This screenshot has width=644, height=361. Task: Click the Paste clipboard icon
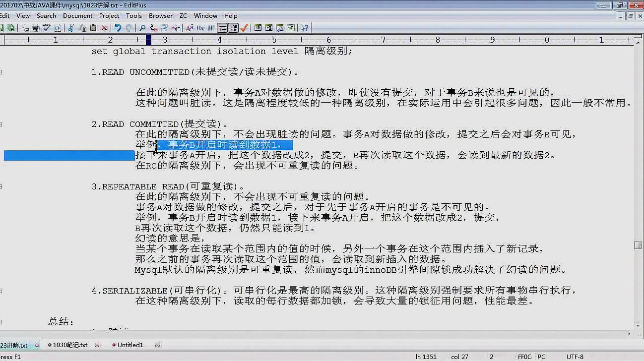click(x=93, y=28)
